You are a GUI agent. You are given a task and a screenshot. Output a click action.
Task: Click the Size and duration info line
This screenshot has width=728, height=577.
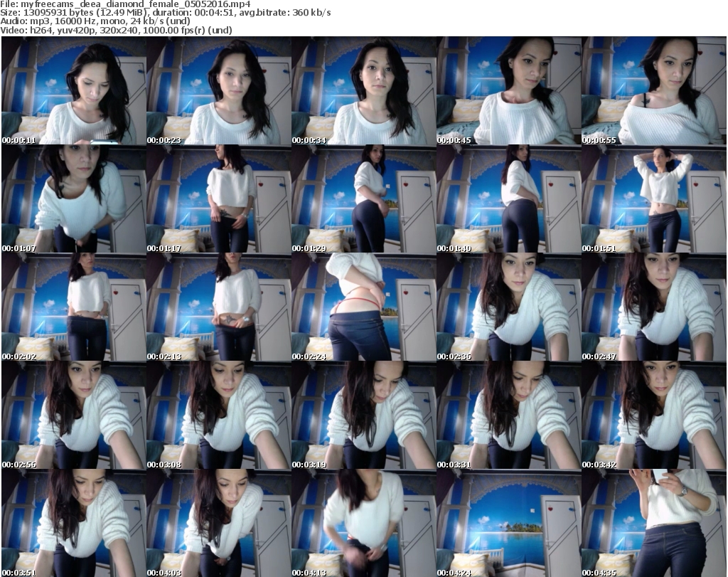tap(166, 13)
